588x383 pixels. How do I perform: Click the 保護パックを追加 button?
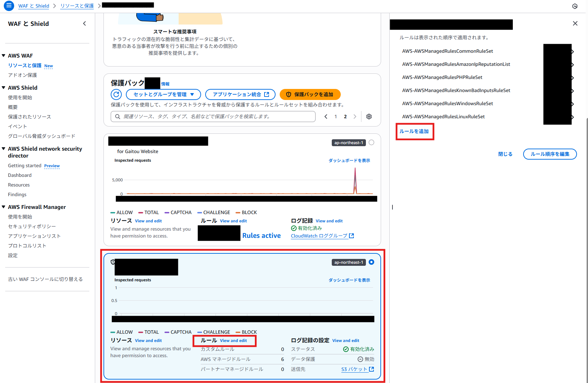[x=310, y=94]
